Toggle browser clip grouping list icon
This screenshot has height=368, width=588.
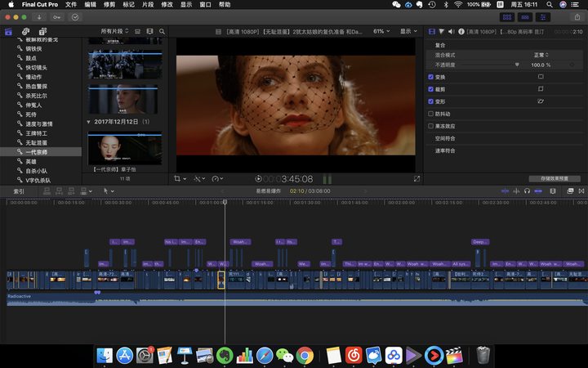pyautogui.click(x=138, y=32)
